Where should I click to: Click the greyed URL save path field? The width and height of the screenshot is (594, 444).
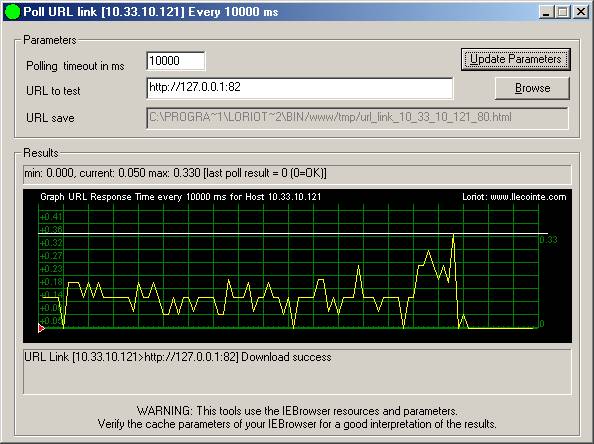(357, 118)
